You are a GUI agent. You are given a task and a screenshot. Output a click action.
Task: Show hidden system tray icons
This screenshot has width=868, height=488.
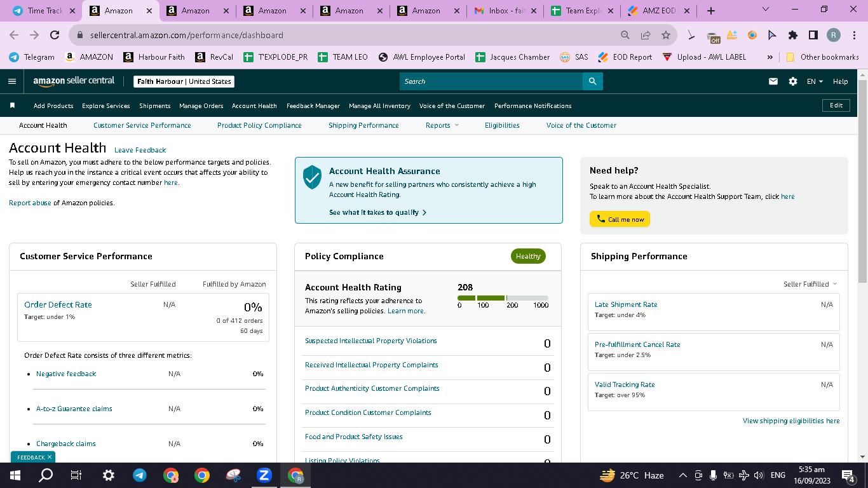tap(683, 475)
